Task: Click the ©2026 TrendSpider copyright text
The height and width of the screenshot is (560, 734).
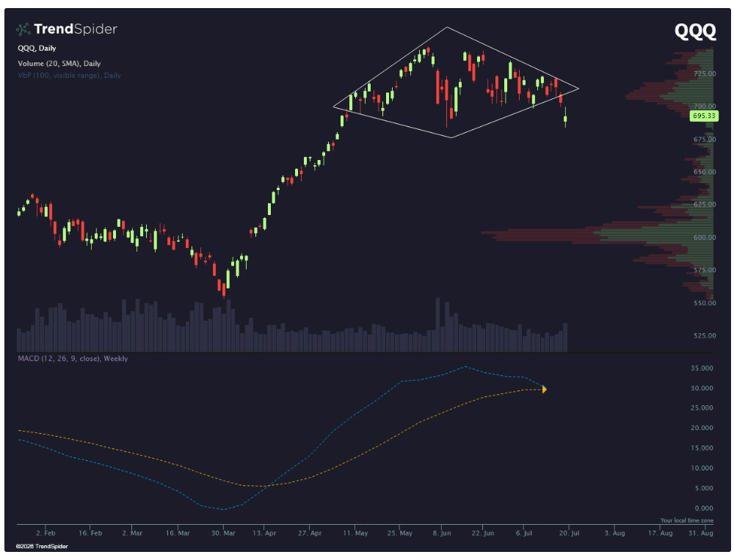Action: point(42,546)
